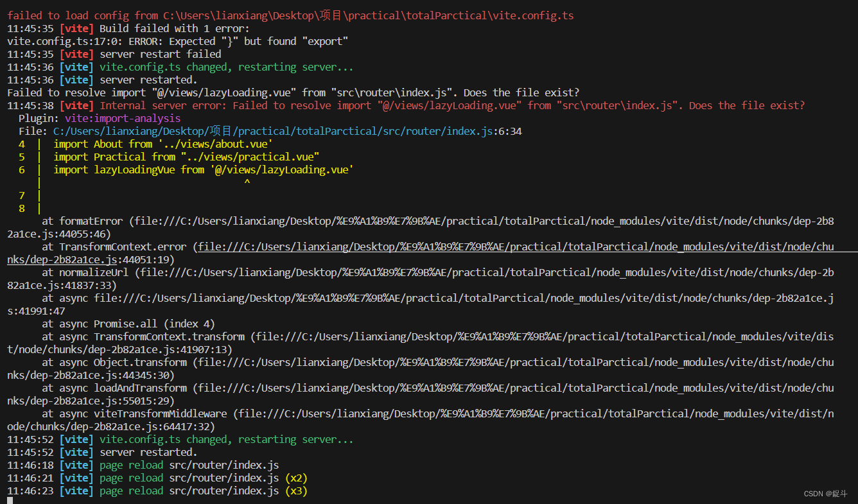Click 'at async viteTransformMiddleware' stack line

click(x=421, y=420)
